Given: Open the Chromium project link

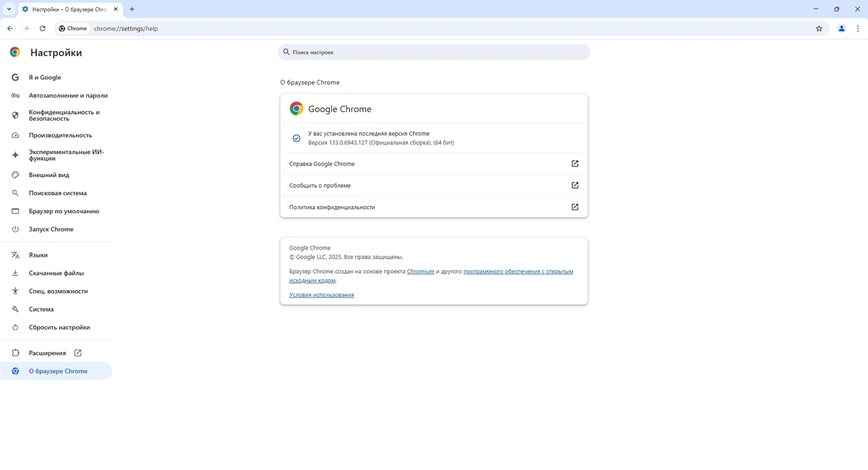Looking at the screenshot, I should [420, 272].
